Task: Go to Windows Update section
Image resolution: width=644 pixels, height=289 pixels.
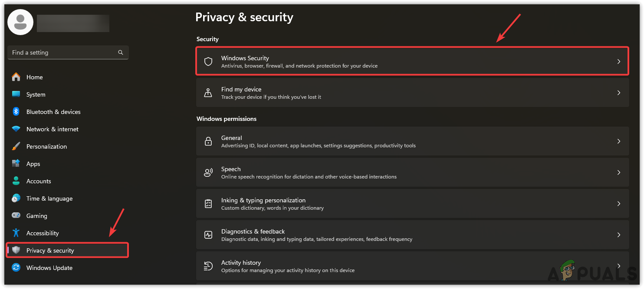Action: pos(49,268)
